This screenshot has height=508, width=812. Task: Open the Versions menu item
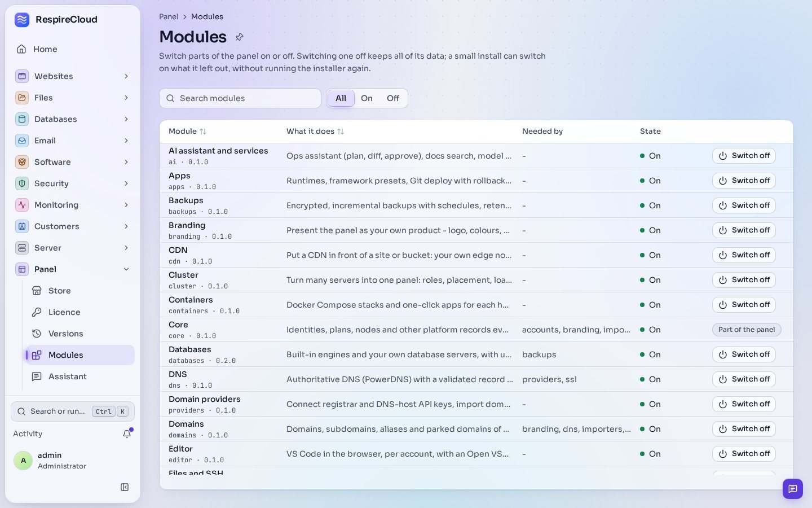tap(80, 334)
